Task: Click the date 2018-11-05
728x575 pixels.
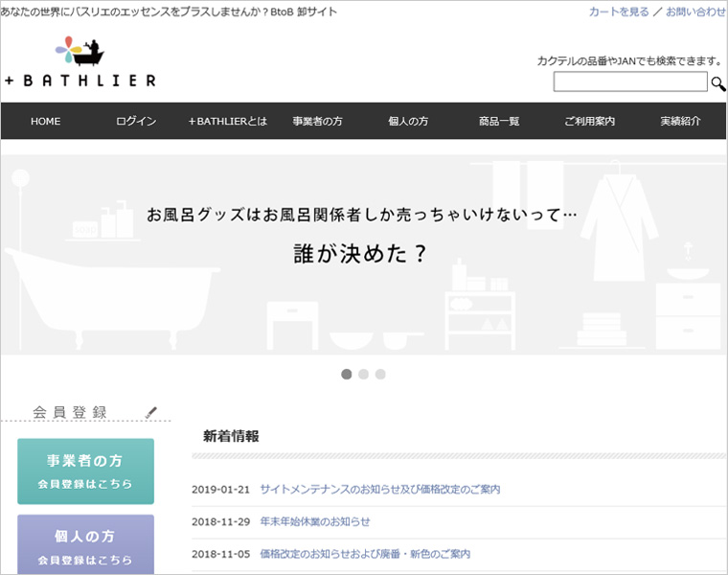Action: click(220, 554)
